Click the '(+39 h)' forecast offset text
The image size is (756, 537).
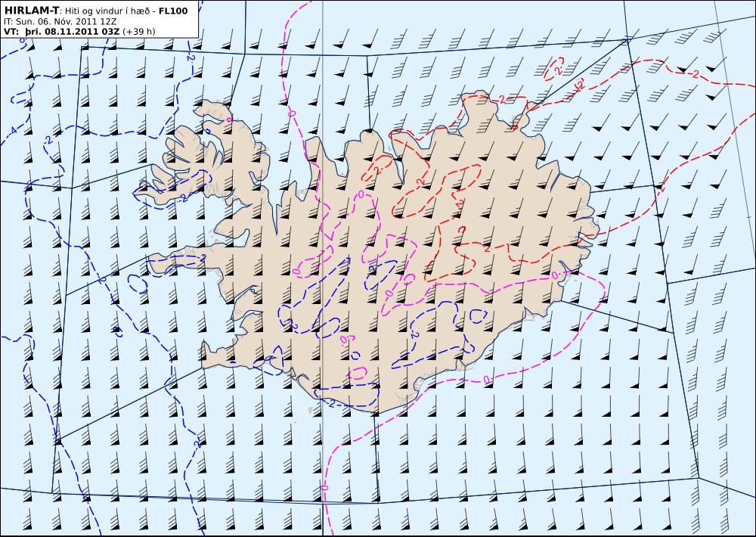pos(139,32)
